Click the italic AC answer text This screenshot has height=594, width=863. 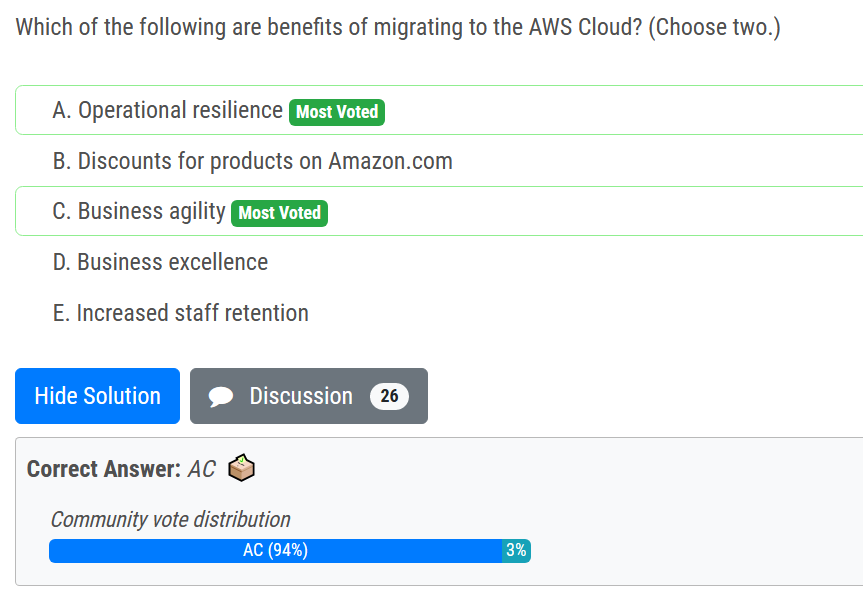pos(201,469)
